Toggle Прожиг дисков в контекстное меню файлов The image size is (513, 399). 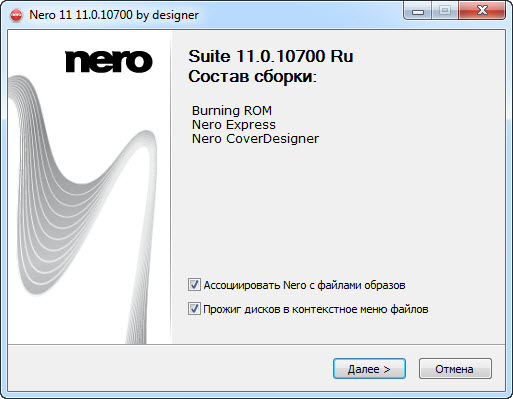click(x=194, y=309)
